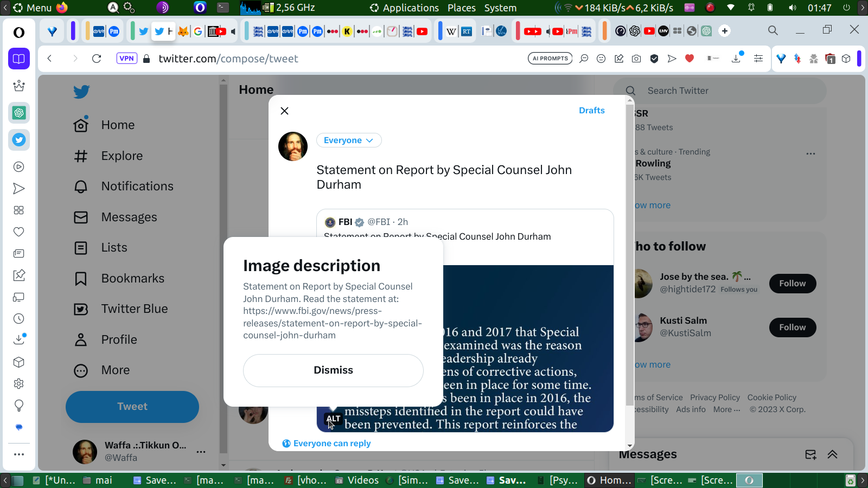Open ChatGPT in the Opera sidebar
This screenshot has height=488, width=868.
(19, 113)
